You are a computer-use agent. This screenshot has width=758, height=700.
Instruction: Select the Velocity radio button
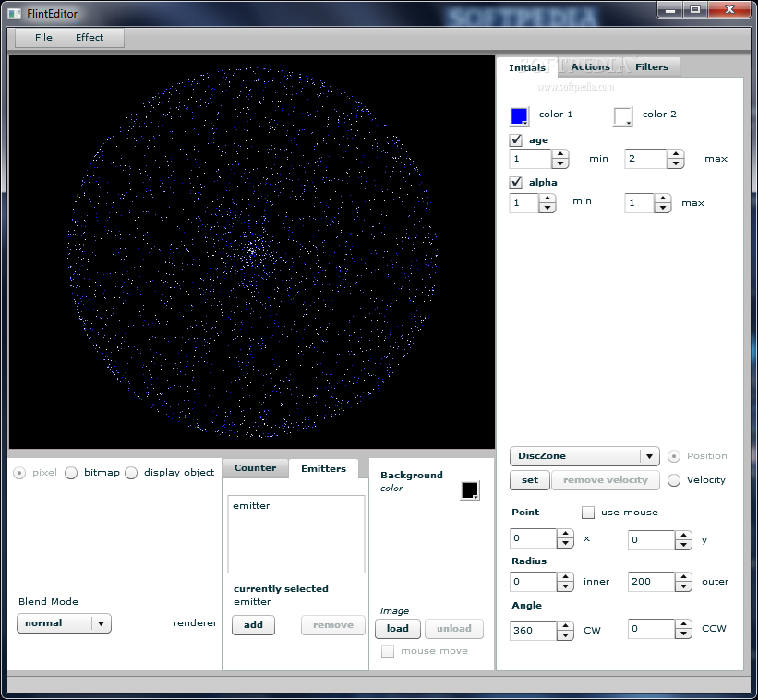(674, 480)
